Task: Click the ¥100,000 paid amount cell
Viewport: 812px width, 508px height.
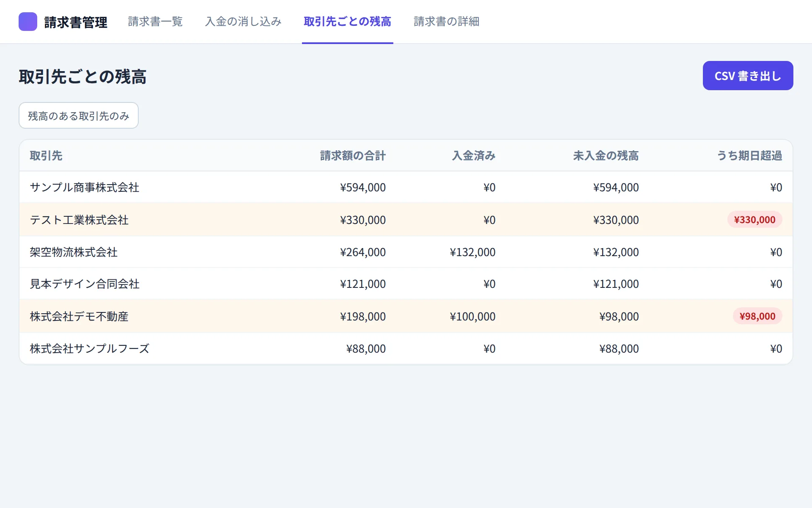Action: (472, 316)
